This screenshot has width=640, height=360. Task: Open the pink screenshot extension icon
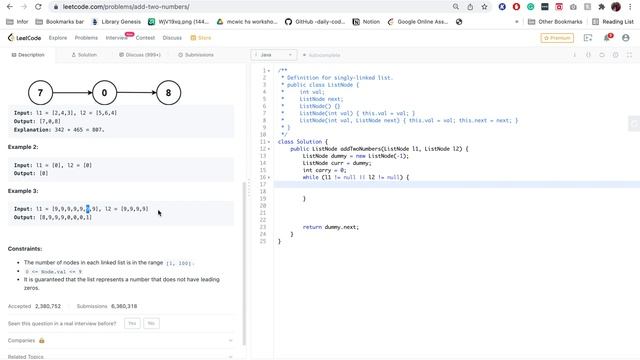coord(559,7)
